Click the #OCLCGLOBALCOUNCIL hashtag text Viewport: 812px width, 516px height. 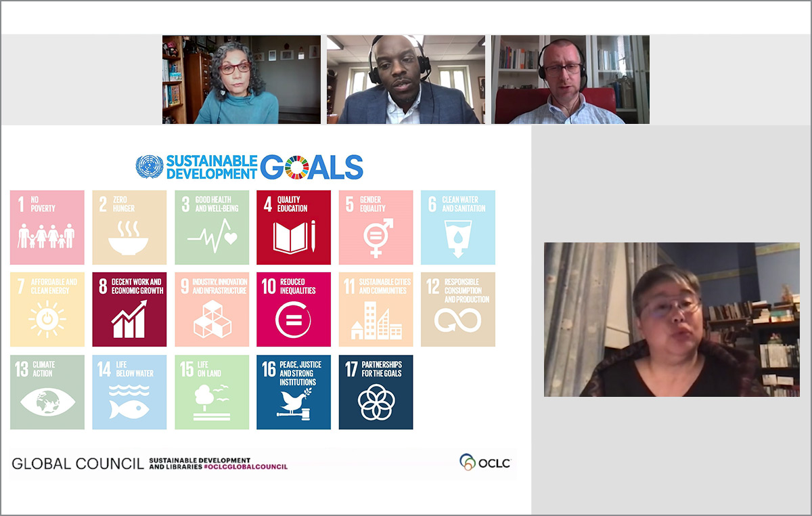coord(250,467)
